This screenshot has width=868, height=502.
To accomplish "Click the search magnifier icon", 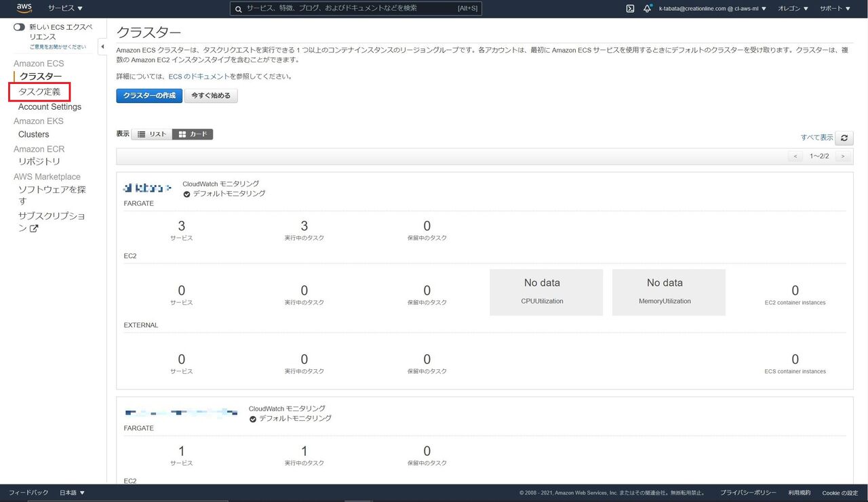I will 238,9.
